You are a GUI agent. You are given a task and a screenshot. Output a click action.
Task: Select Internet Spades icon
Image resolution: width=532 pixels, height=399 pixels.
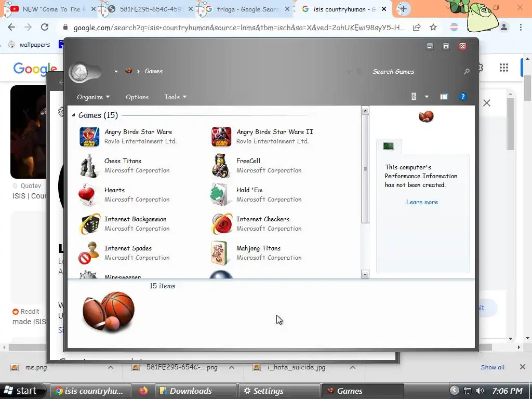pyautogui.click(x=89, y=253)
